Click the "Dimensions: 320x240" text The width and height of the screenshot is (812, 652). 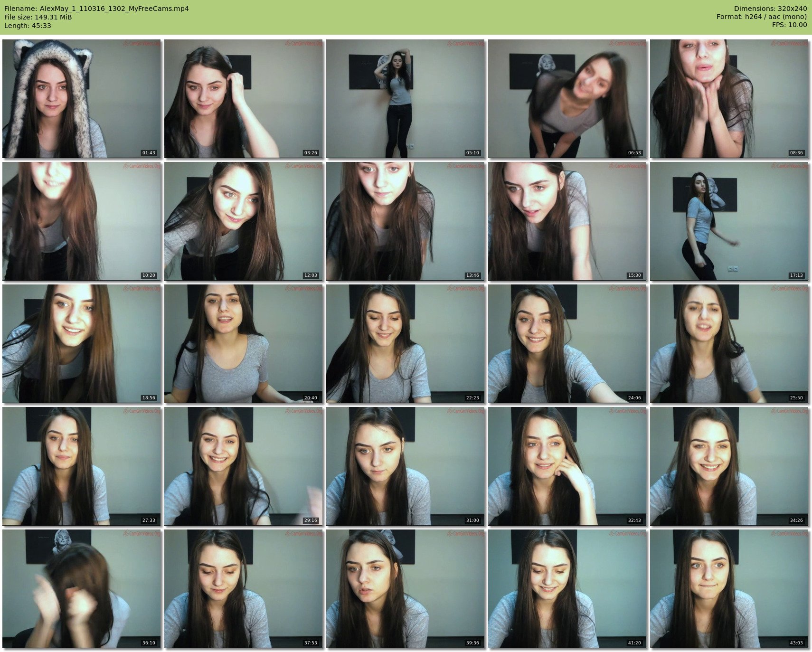click(x=770, y=9)
